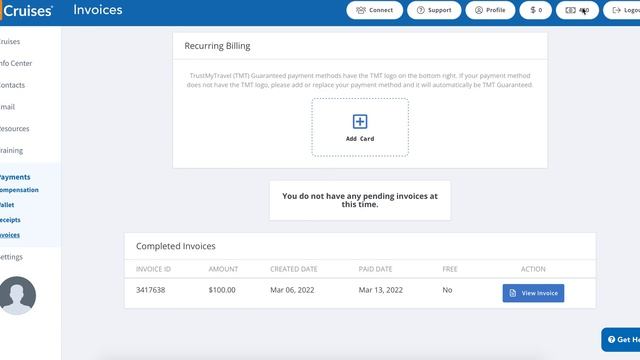Viewport: 640px width, 360px height.
Task: Open Resources in the sidebar
Action: click(14, 129)
